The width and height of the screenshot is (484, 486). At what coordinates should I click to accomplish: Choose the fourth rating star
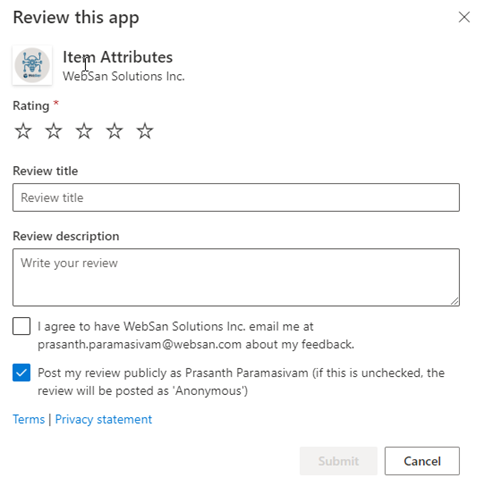tap(114, 131)
